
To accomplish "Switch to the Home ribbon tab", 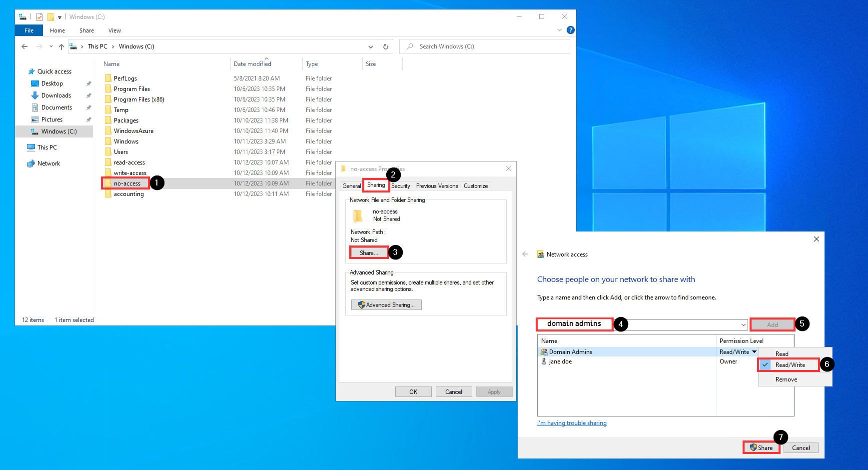I will (x=57, y=30).
